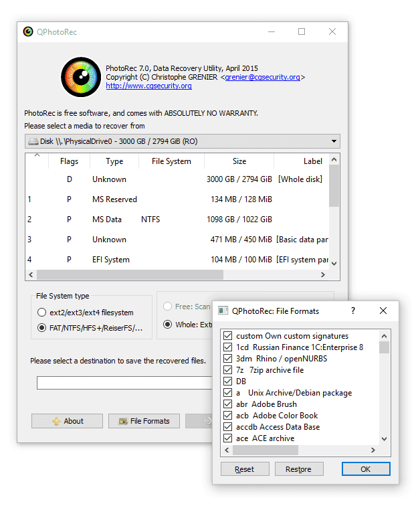
Task: Select FAT/NTFS/HFS+/ReiserFS radio button
Action: coord(41,328)
